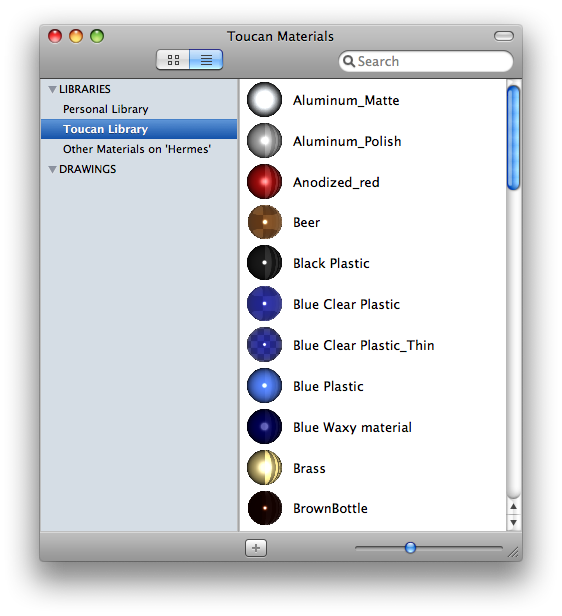Collapse the LIBRARIES section triangle
The image size is (562, 616).
(x=52, y=90)
